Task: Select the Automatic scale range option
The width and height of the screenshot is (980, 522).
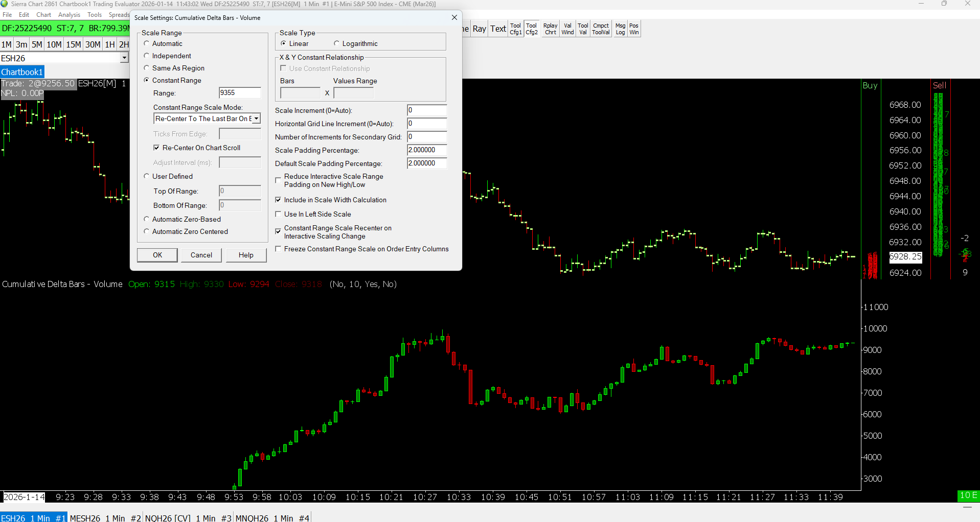Action: pyautogui.click(x=147, y=44)
